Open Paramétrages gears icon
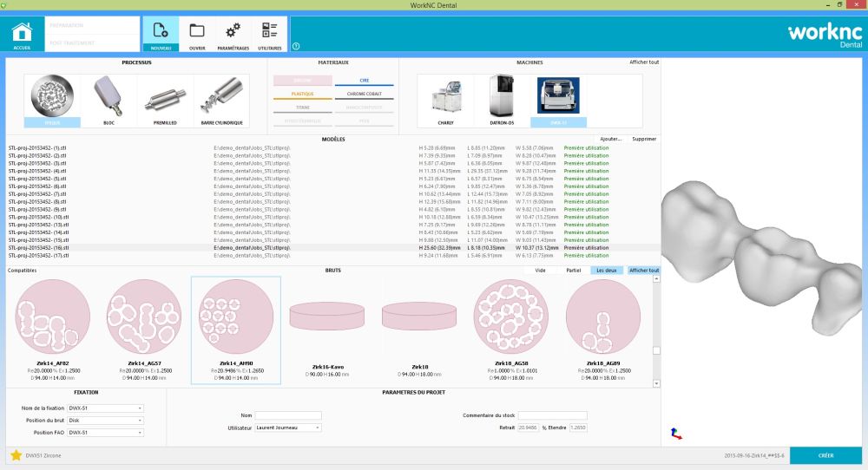Viewport: 868px width, 470px height. pos(233,35)
